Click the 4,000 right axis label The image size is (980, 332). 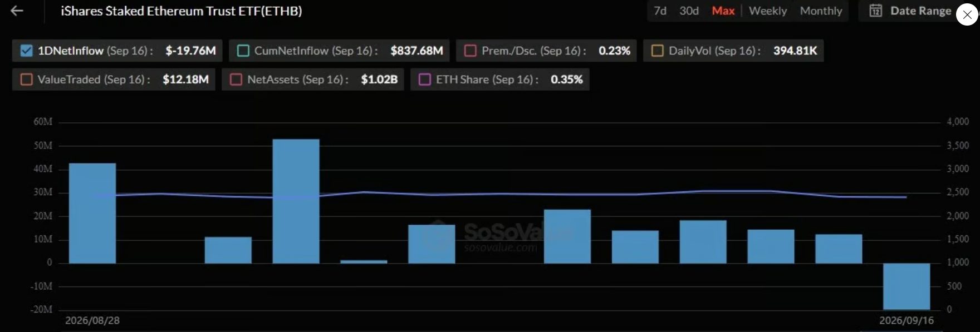[958, 122]
